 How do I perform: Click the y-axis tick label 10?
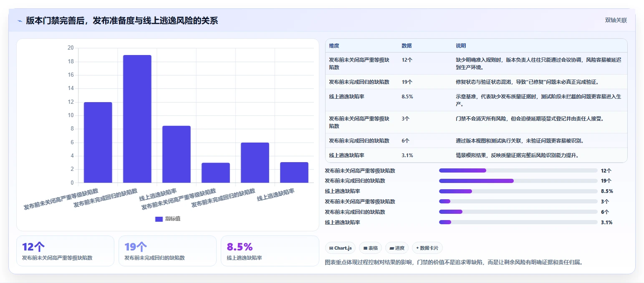pyautogui.click(x=70, y=115)
